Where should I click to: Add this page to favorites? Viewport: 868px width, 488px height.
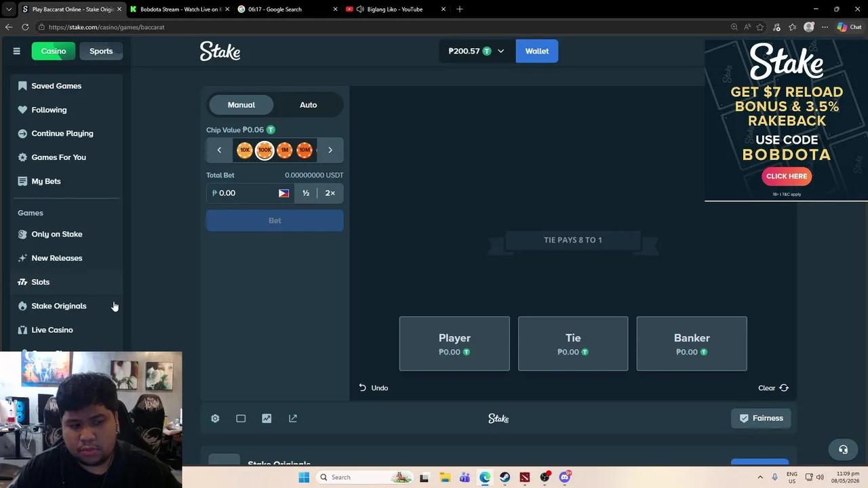pos(760,27)
